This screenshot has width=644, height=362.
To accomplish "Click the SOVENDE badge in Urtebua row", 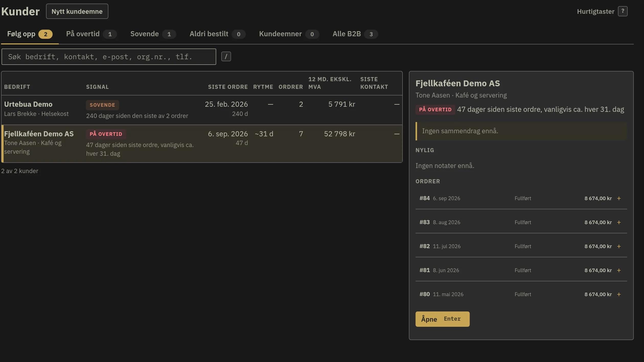I will (x=102, y=105).
